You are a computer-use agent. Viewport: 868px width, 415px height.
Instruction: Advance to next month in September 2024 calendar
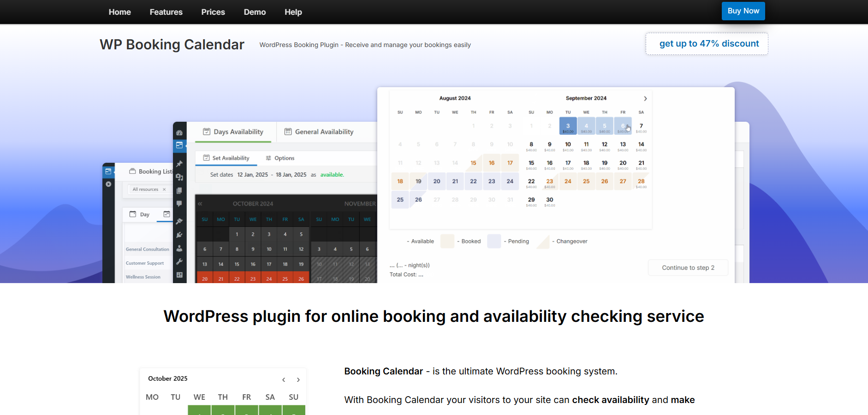coord(645,99)
